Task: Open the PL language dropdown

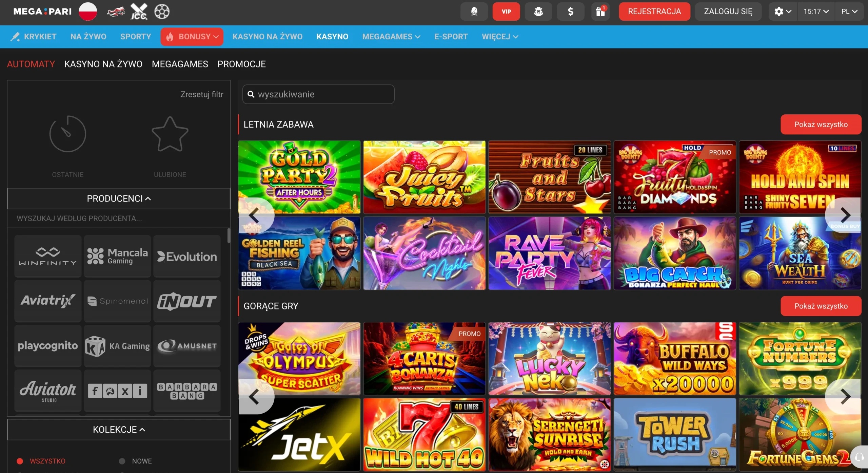Action: [849, 12]
